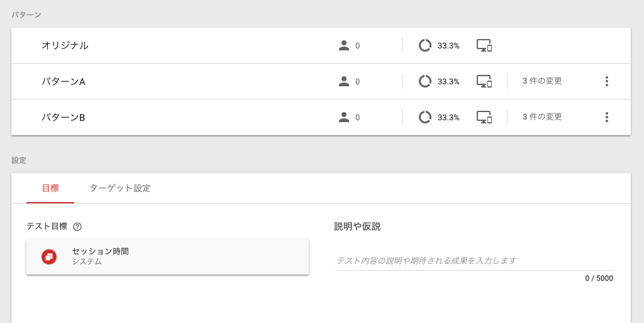The height and width of the screenshot is (323, 644).
Task: Click the red セッション時間 objective icon
Action: click(49, 257)
